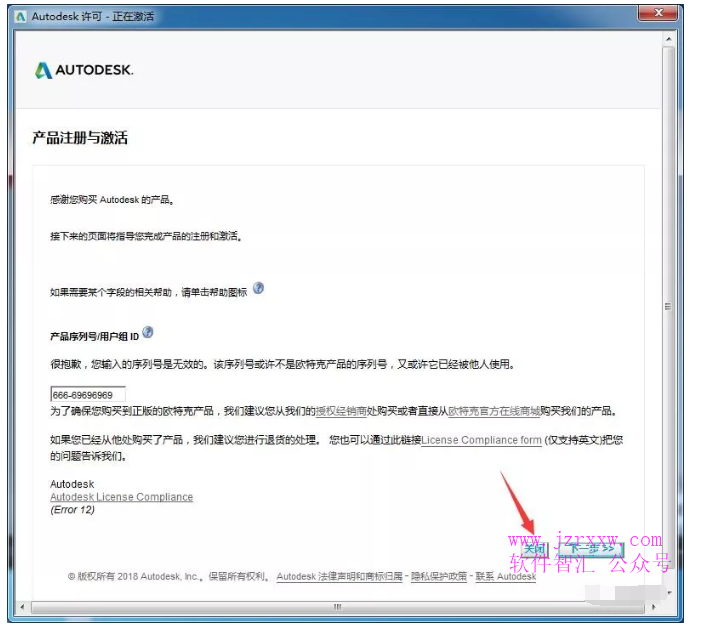Click the vertical scrollbar down arrow
This screenshot has width=713, height=625.
click(x=668, y=593)
